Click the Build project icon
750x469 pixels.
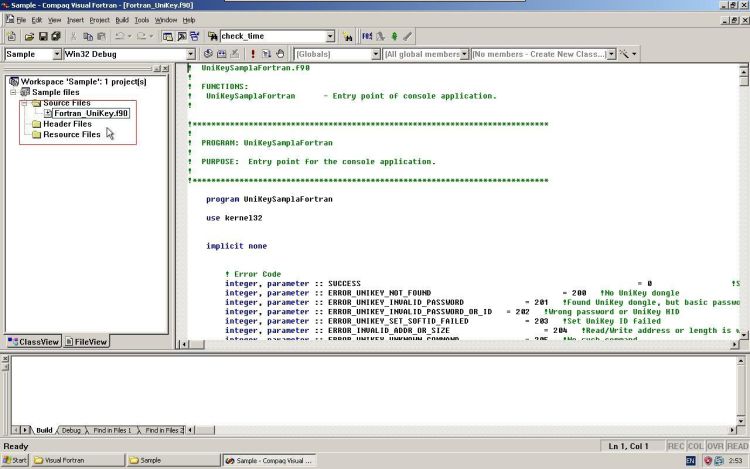coord(221,54)
